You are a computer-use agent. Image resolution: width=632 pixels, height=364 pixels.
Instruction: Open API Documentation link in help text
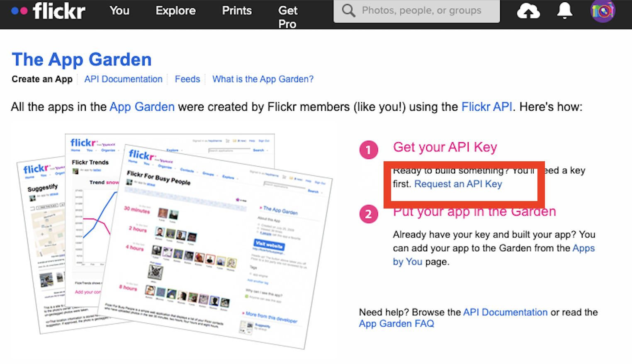(x=505, y=312)
